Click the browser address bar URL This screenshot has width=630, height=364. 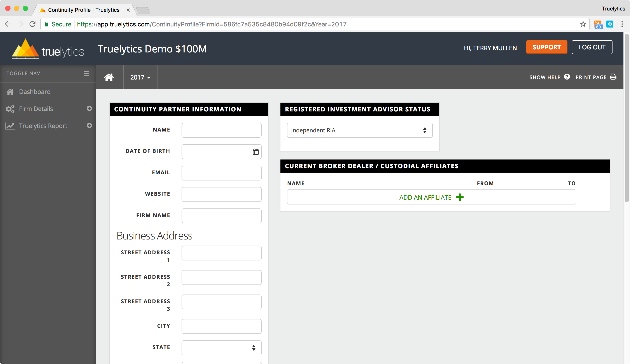click(212, 24)
